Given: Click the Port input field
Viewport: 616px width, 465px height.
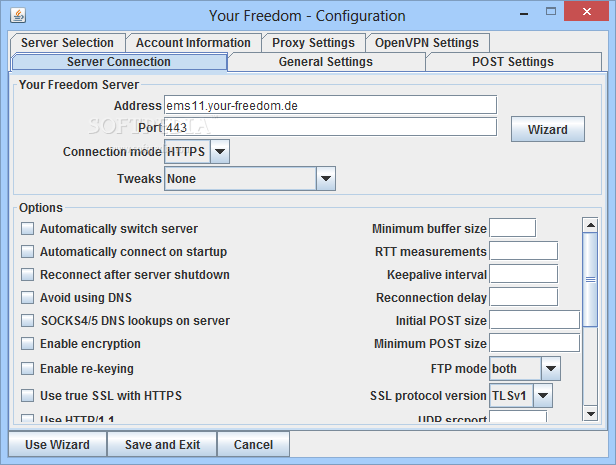Looking at the screenshot, I should tap(330, 127).
